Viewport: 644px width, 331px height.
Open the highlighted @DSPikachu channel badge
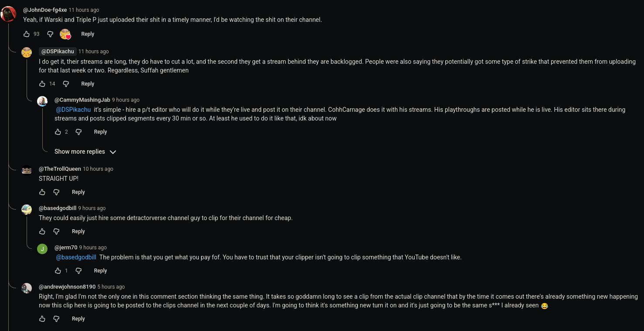coord(58,52)
